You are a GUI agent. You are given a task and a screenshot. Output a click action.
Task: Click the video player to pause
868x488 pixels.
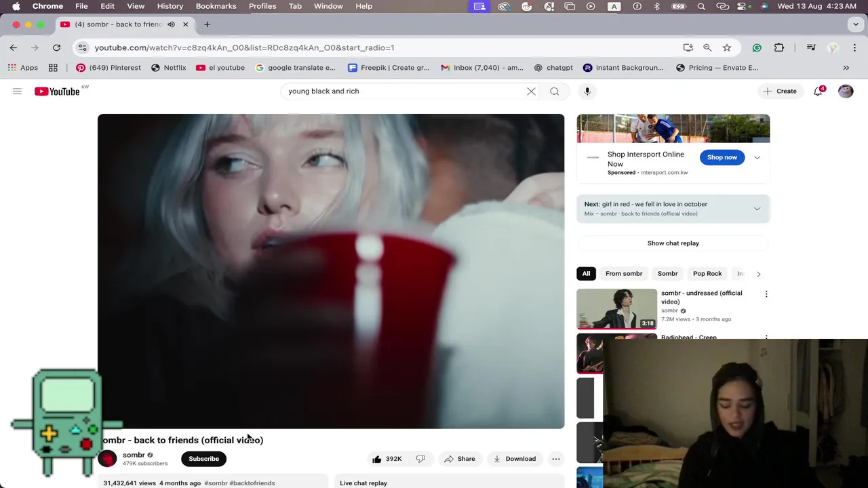(x=331, y=271)
